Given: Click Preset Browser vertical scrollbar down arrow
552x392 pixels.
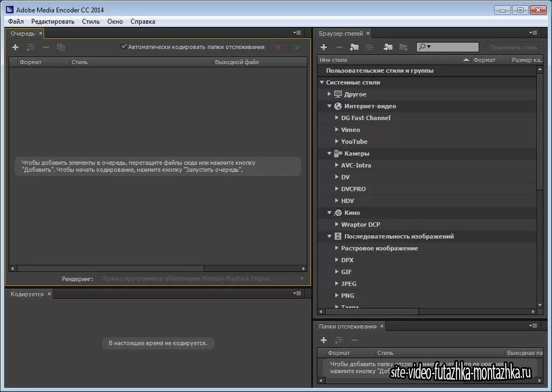Looking at the screenshot, I should pyautogui.click(x=540, y=305).
